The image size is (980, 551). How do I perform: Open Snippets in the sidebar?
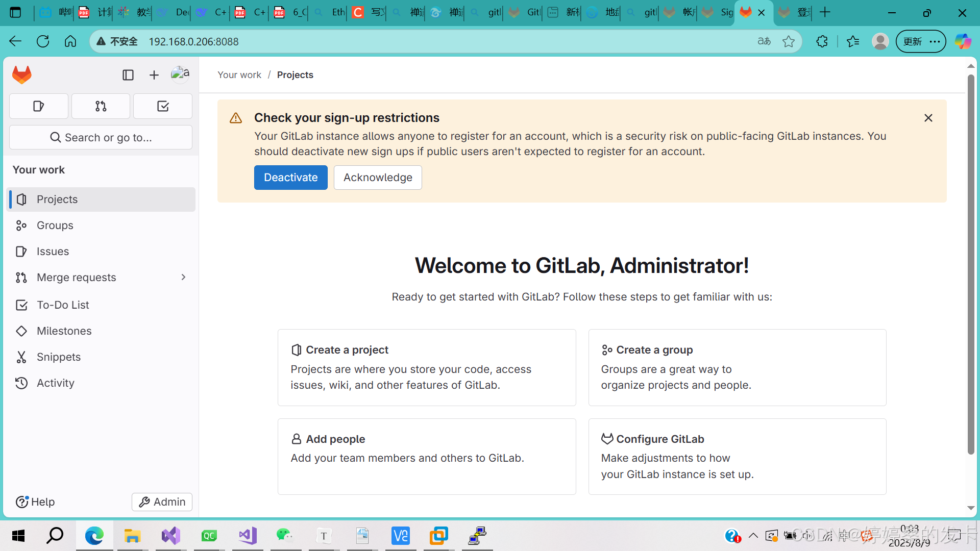pyautogui.click(x=101, y=357)
